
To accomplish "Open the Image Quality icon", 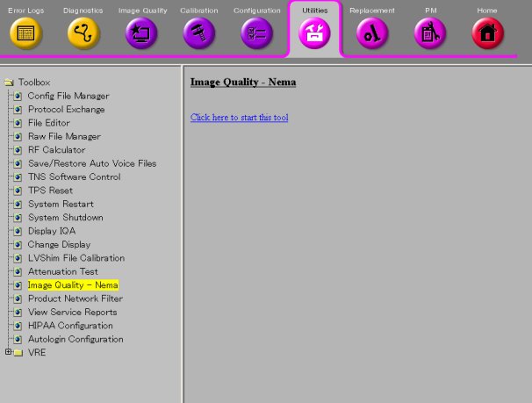I will [141, 33].
